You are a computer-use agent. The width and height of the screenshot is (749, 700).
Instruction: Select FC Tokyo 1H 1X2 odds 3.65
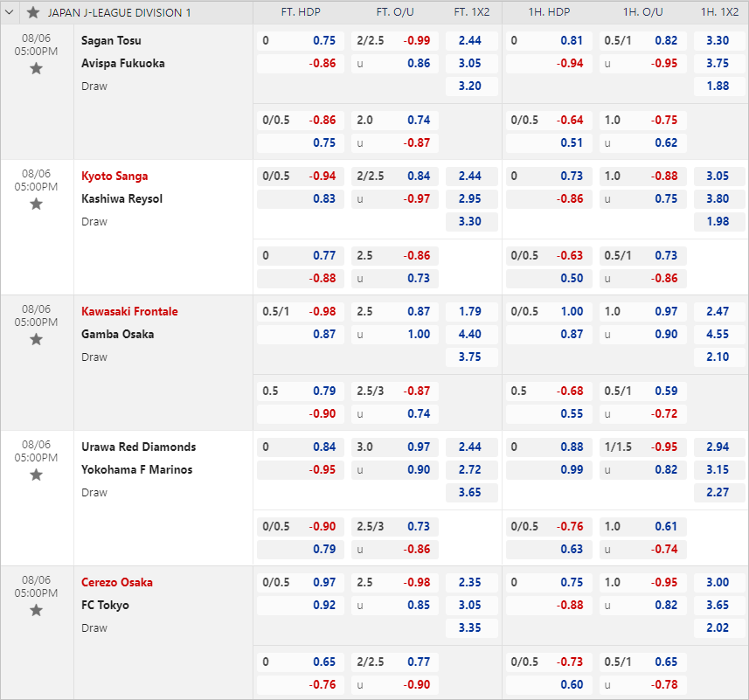(719, 606)
